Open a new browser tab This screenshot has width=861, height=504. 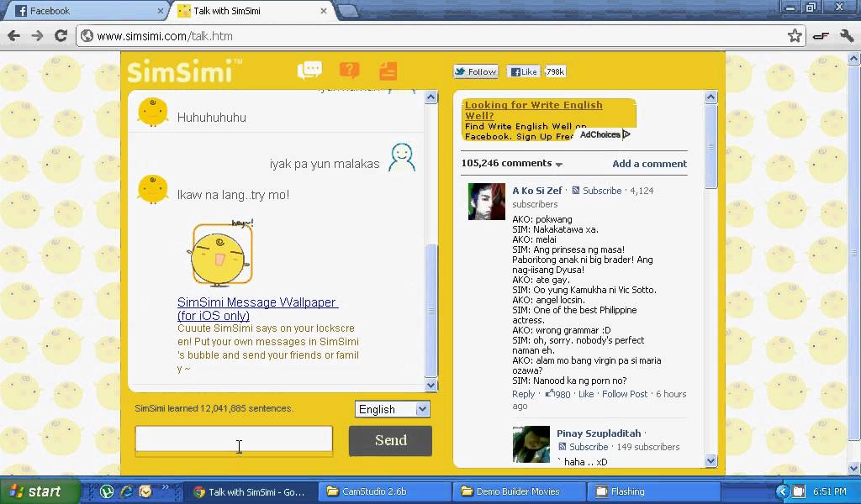click(347, 11)
